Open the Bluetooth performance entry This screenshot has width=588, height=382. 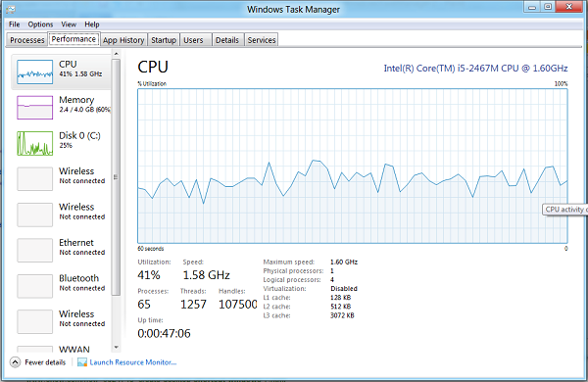(x=62, y=286)
